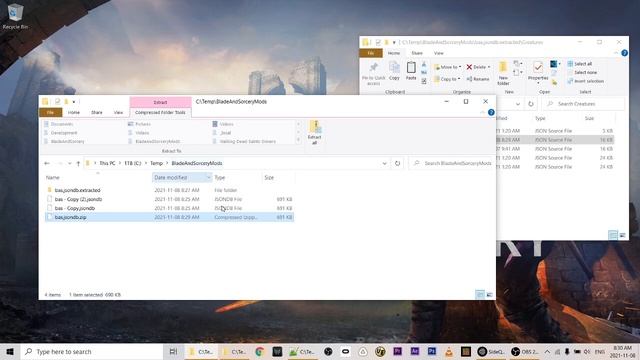Select the bas.jsondb.extracted folder
This screenshot has width=640, height=360.
[78, 190]
